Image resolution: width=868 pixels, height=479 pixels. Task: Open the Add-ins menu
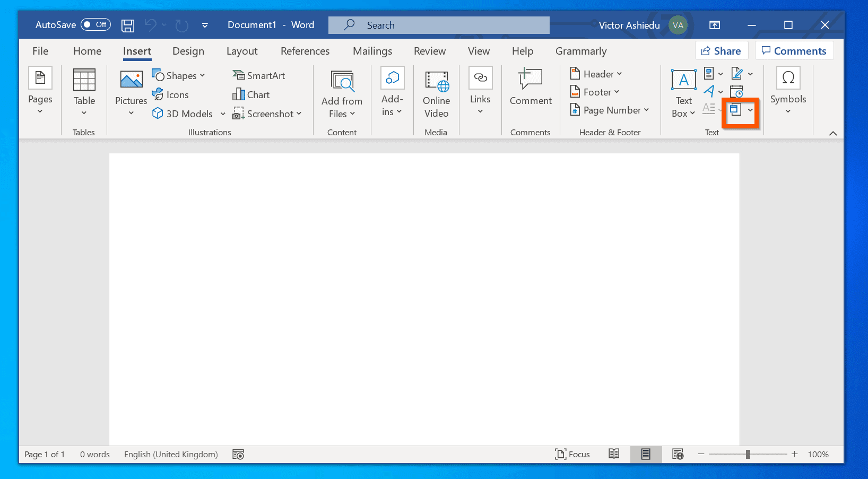[x=392, y=92]
